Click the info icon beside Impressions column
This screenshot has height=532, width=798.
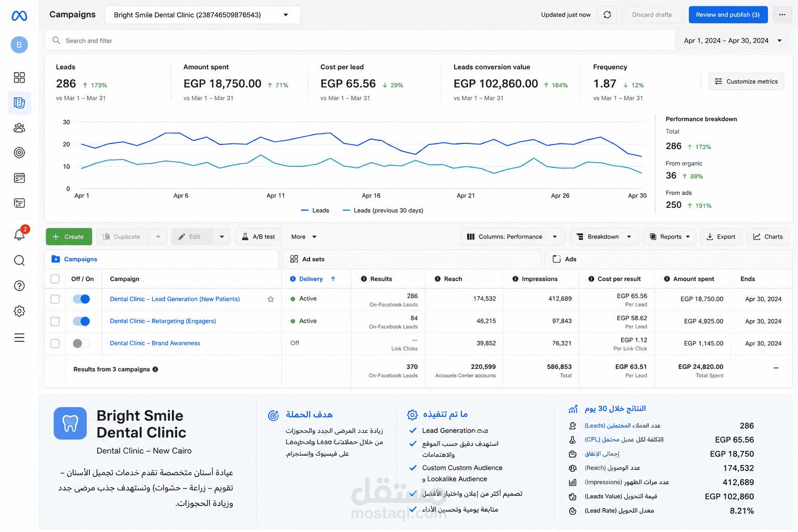click(515, 279)
